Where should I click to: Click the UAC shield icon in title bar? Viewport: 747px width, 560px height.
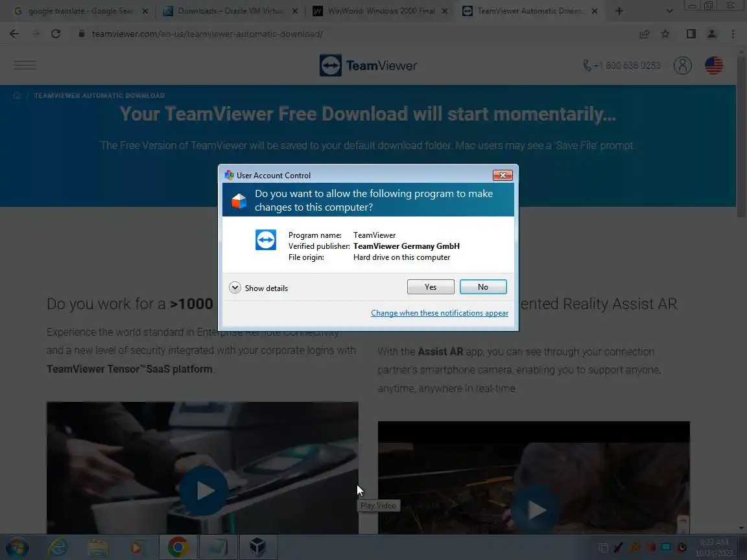tap(229, 175)
